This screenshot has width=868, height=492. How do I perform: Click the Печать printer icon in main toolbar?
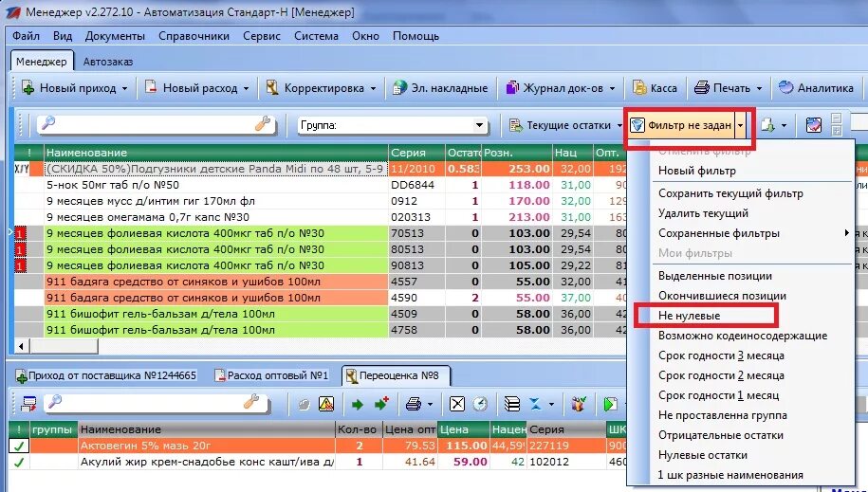coord(701,87)
